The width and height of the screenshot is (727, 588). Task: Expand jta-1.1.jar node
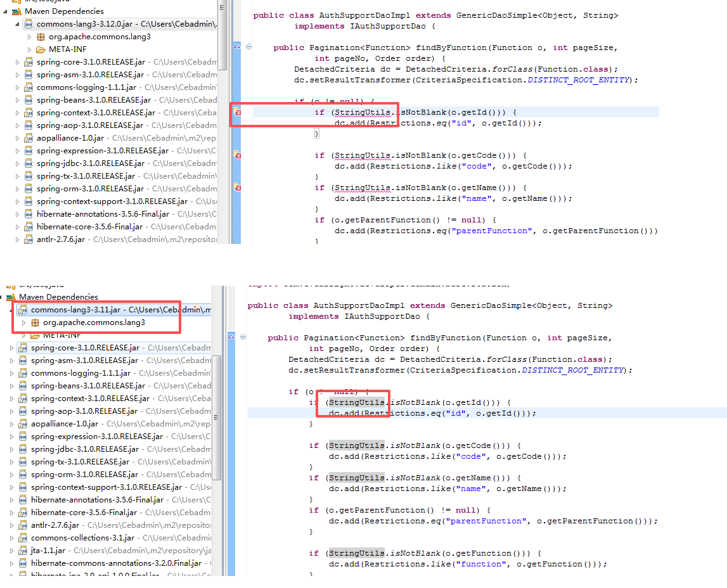click(11, 551)
